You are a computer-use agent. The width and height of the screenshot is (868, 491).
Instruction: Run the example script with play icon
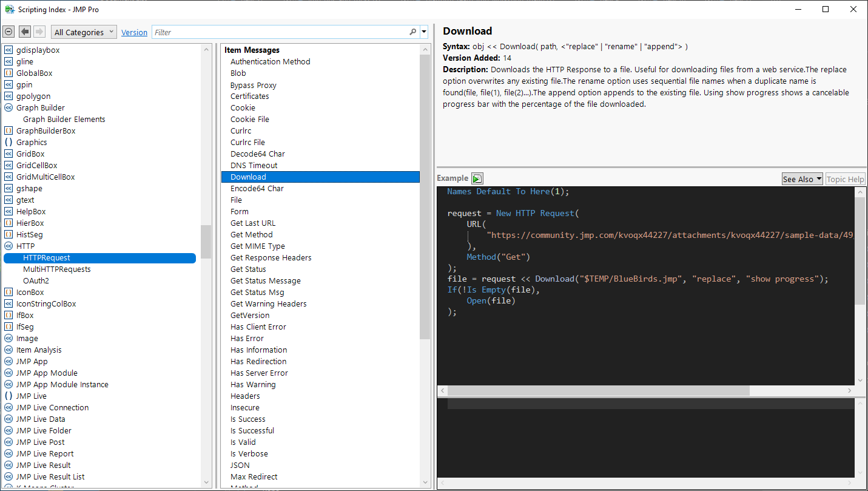click(477, 178)
